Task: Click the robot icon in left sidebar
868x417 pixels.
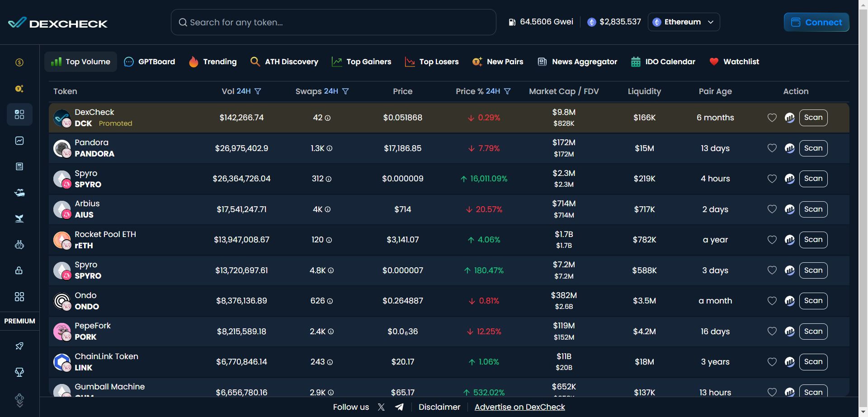Action: pyautogui.click(x=19, y=245)
